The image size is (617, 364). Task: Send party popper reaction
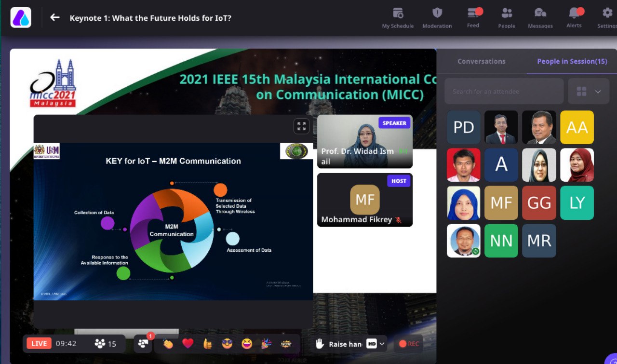click(x=266, y=344)
